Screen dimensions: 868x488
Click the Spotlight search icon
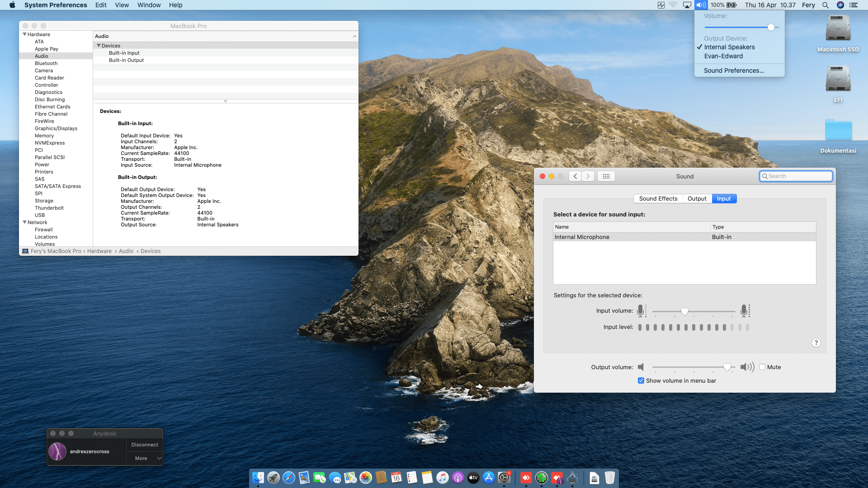point(825,5)
